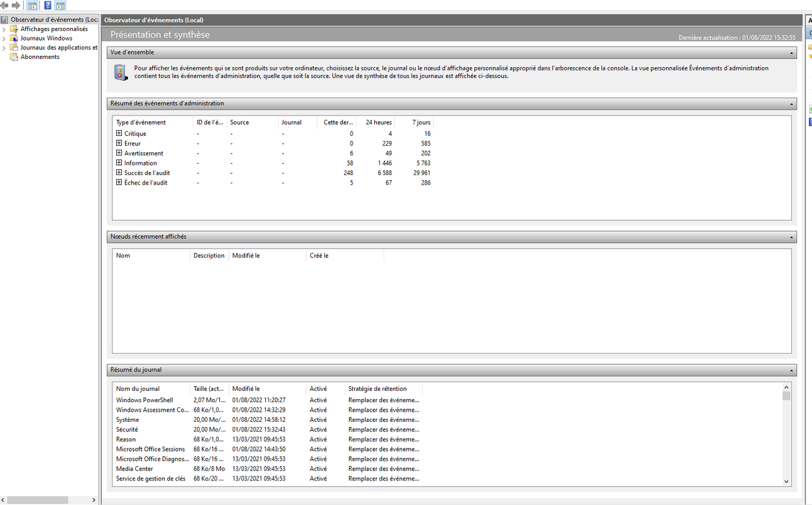Click the console tree scroll left arrow

(4, 500)
